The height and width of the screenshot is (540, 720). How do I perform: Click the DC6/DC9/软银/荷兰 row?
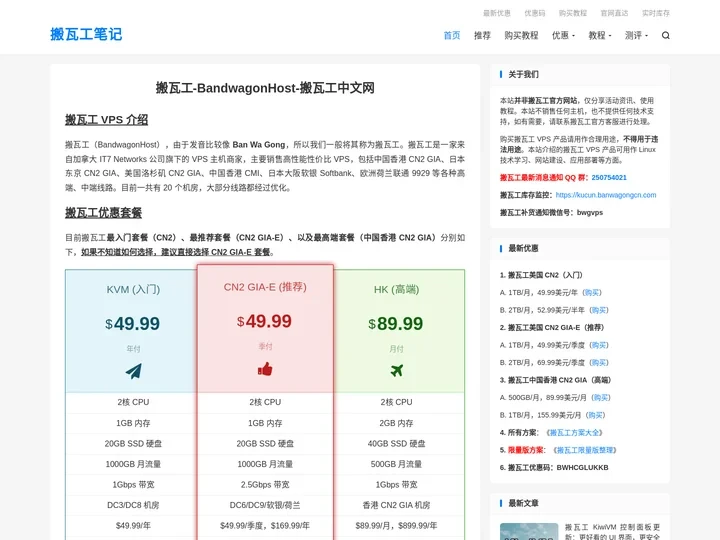[x=265, y=505]
